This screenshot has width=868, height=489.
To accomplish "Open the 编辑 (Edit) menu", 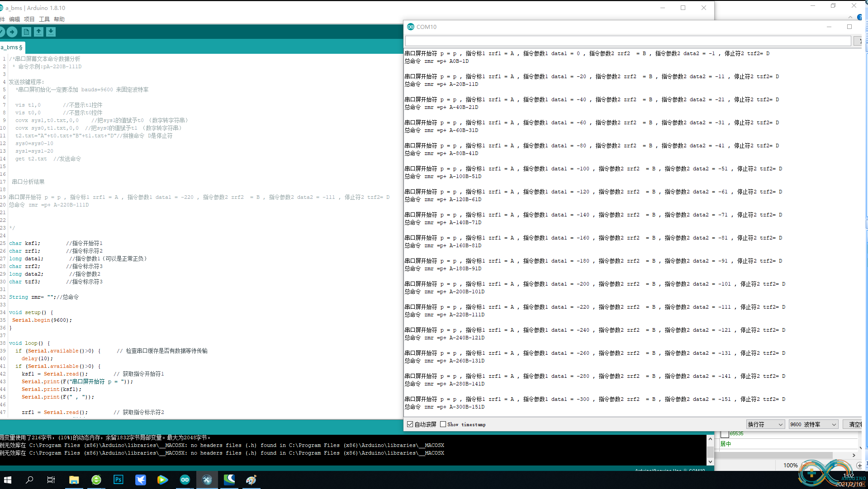I will pos(14,19).
